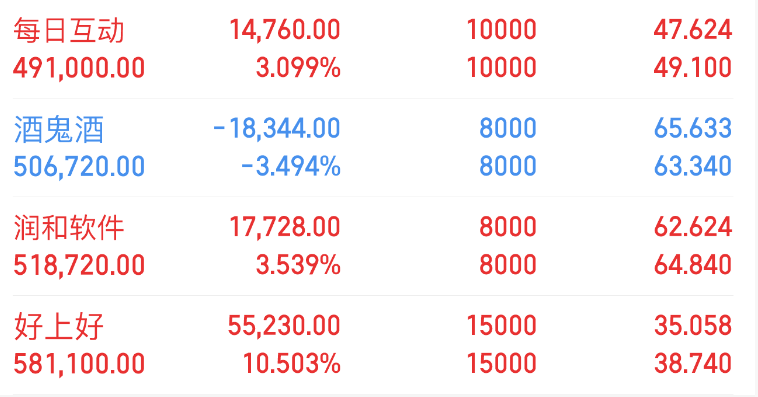Click 好上好 profit value 55,230.00

(x=284, y=326)
